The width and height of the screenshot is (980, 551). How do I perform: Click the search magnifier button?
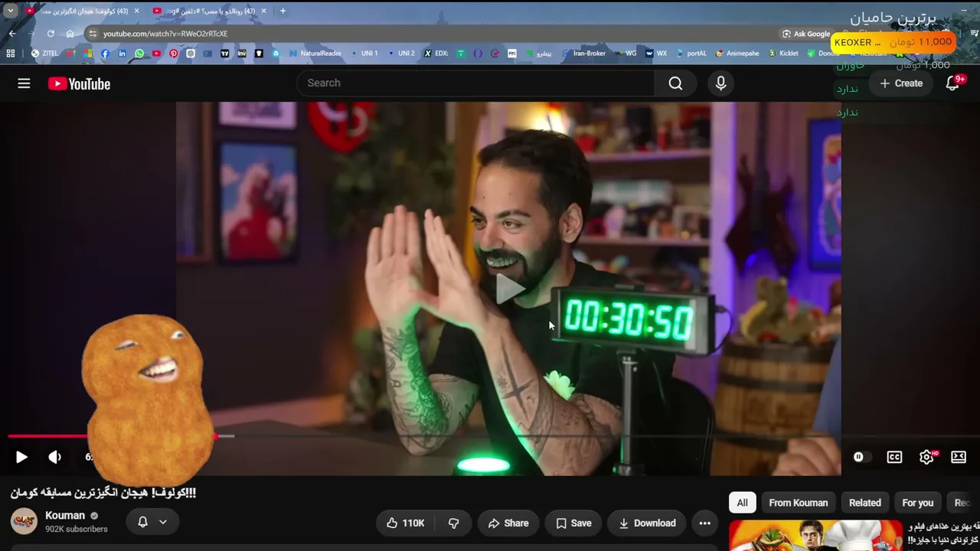[x=675, y=83]
